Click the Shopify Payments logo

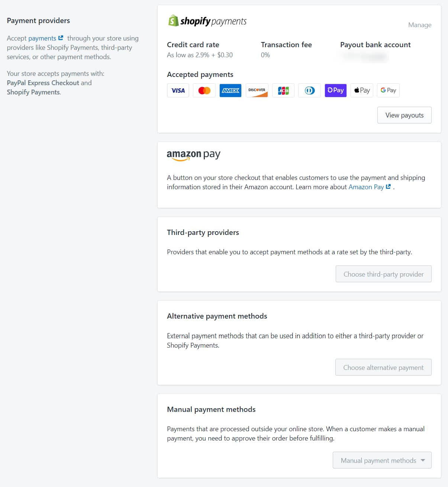[x=207, y=21]
